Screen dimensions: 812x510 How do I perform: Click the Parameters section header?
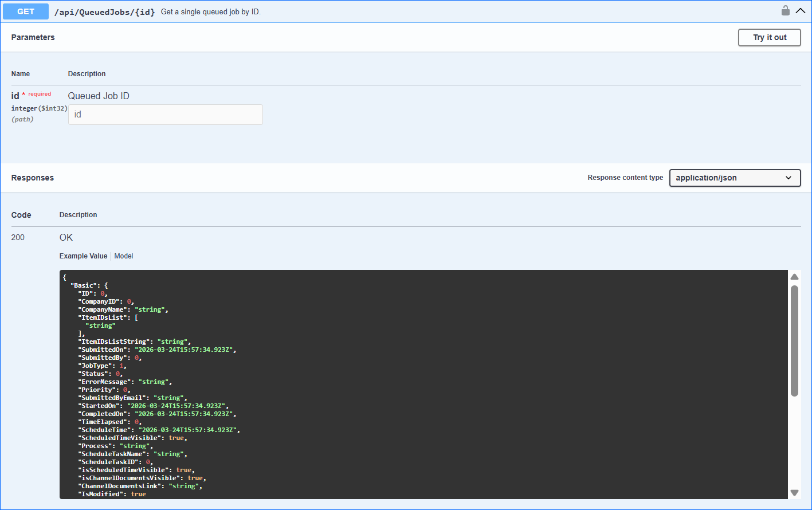[33, 37]
